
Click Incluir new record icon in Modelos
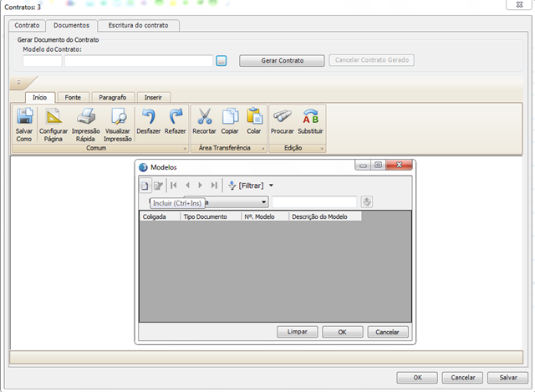pos(145,186)
